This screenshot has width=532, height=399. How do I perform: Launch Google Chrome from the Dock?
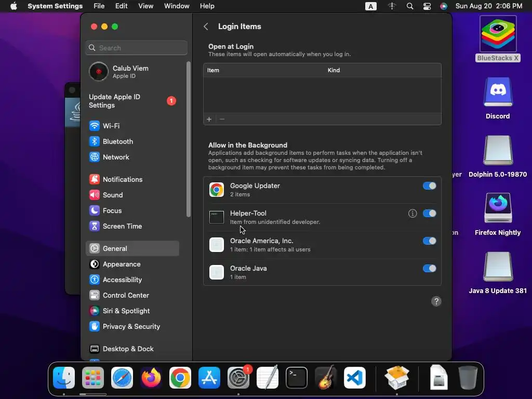[180, 378]
